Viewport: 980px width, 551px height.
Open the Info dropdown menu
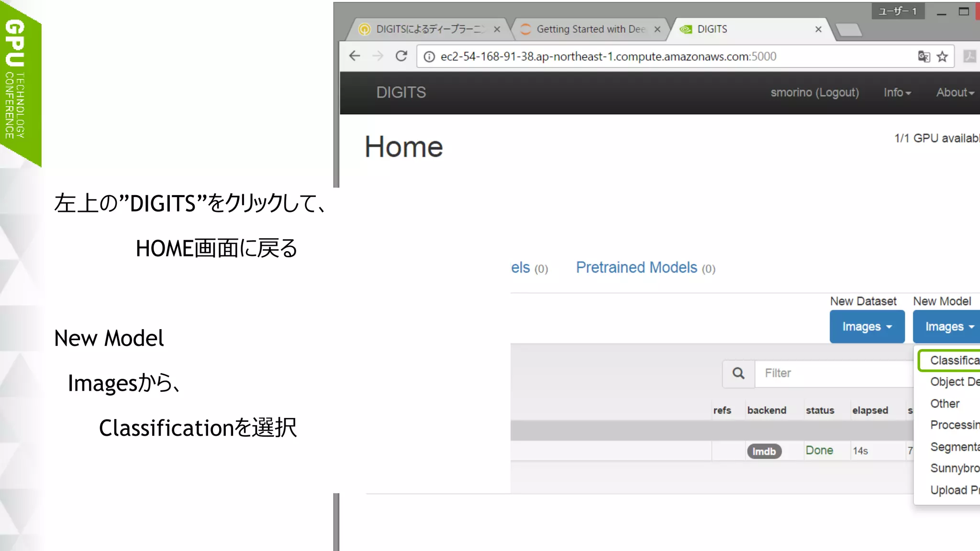[897, 92]
